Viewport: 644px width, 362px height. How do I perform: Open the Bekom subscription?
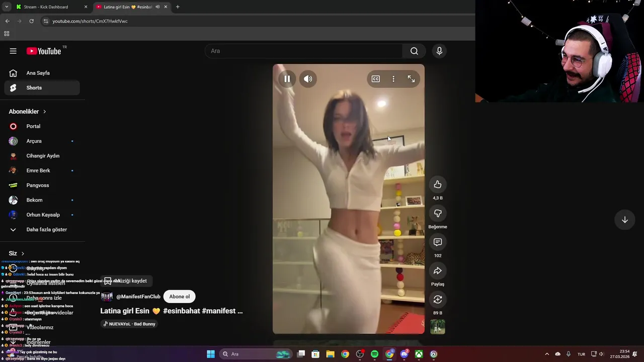point(43,200)
